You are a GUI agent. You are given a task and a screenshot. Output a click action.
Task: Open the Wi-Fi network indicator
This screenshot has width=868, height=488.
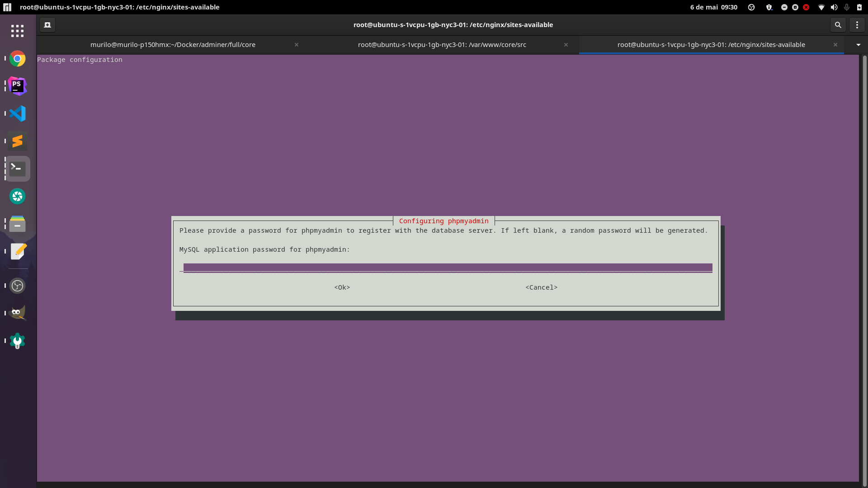pyautogui.click(x=821, y=7)
